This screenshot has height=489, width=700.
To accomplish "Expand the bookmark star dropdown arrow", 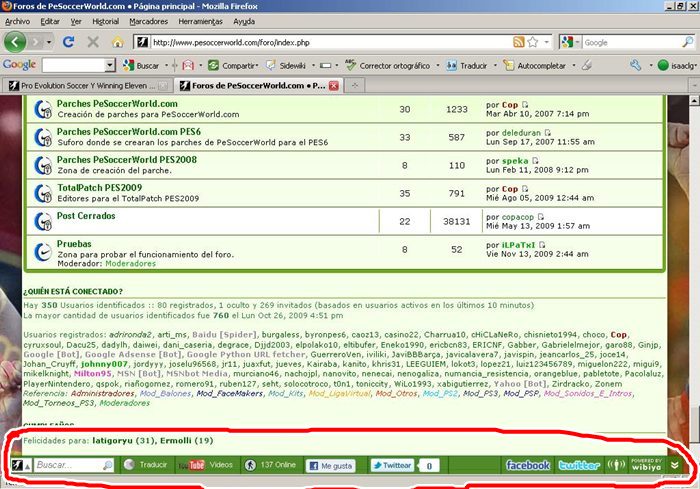I will (x=546, y=42).
